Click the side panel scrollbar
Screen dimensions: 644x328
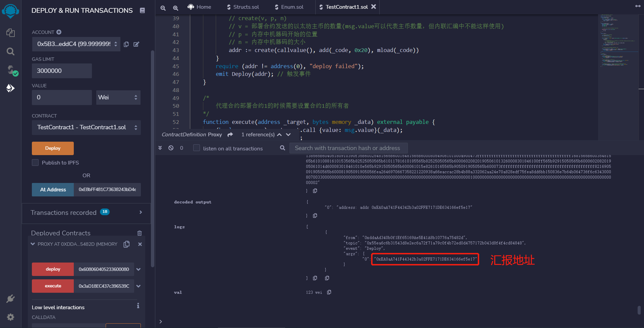pyautogui.click(x=153, y=158)
